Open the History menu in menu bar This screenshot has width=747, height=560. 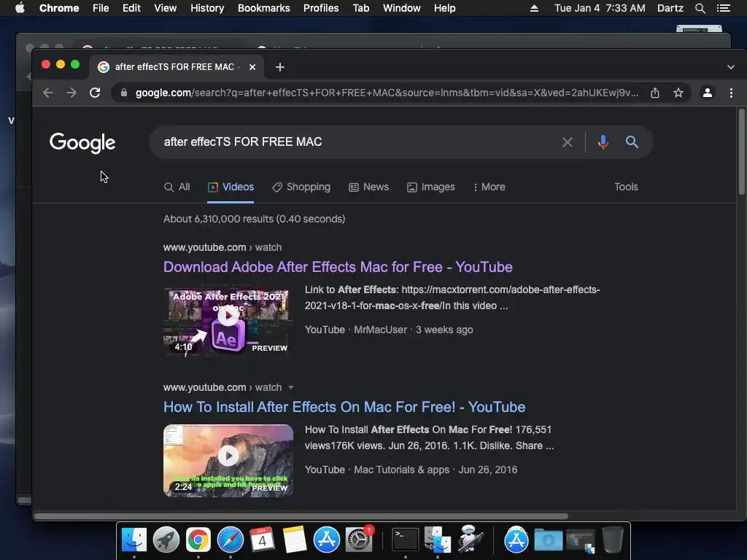pos(207,8)
